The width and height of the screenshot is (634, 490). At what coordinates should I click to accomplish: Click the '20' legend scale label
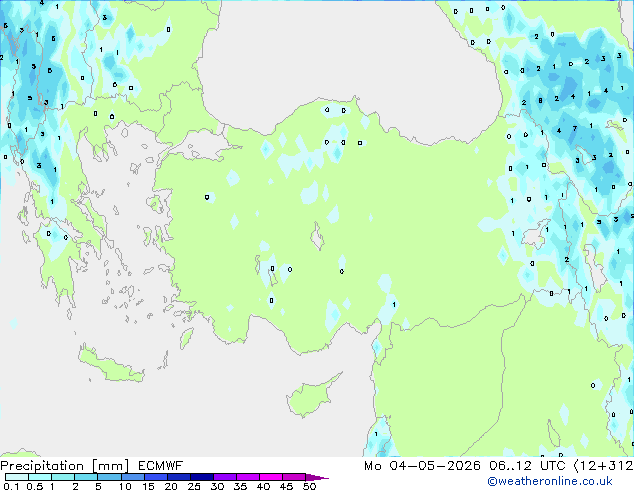[171, 486]
